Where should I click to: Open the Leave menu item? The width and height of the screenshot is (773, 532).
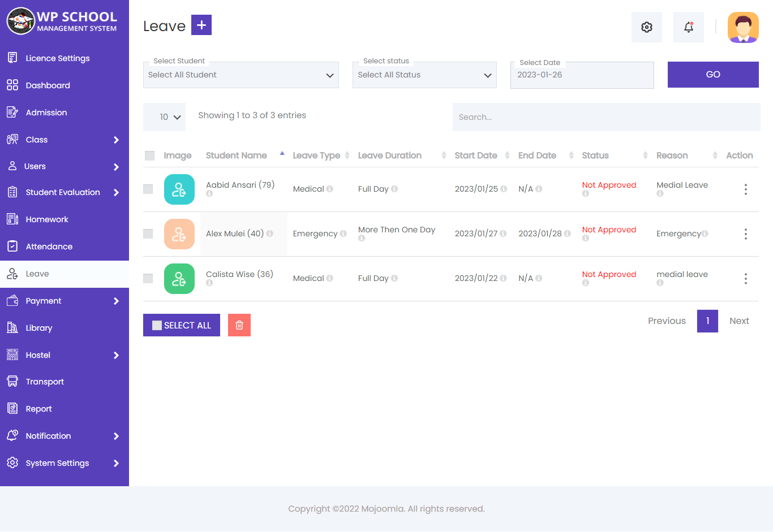65,274
